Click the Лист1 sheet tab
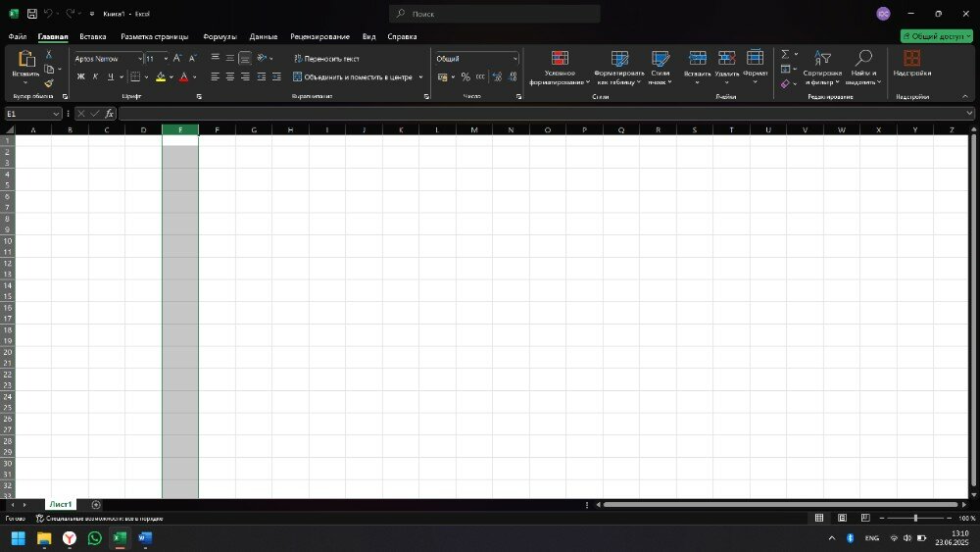The height and width of the screenshot is (552, 980). point(61,505)
